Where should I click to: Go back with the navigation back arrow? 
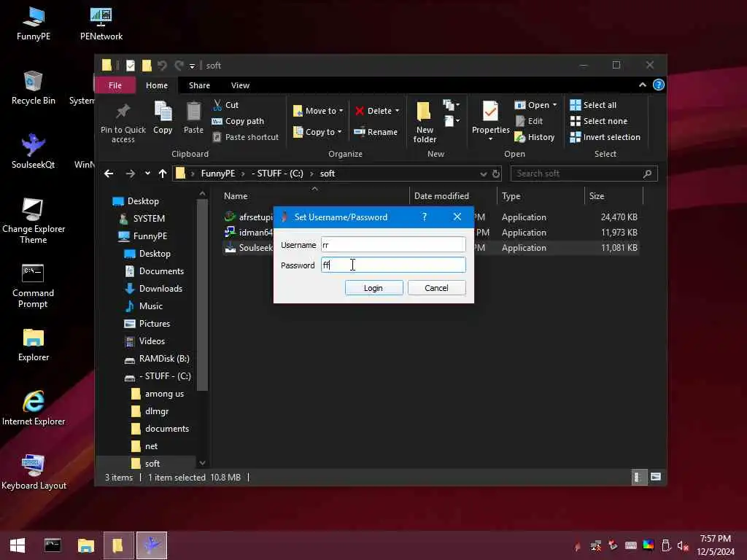click(x=109, y=174)
